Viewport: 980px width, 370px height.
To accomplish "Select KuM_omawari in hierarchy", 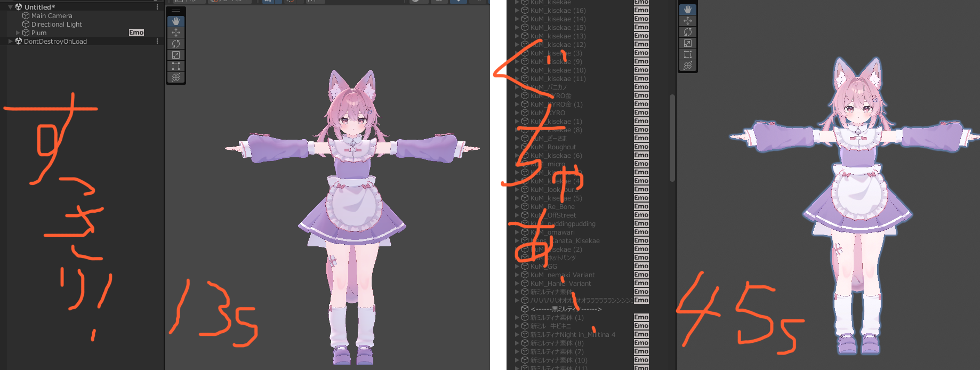I will tap(552, 232).
